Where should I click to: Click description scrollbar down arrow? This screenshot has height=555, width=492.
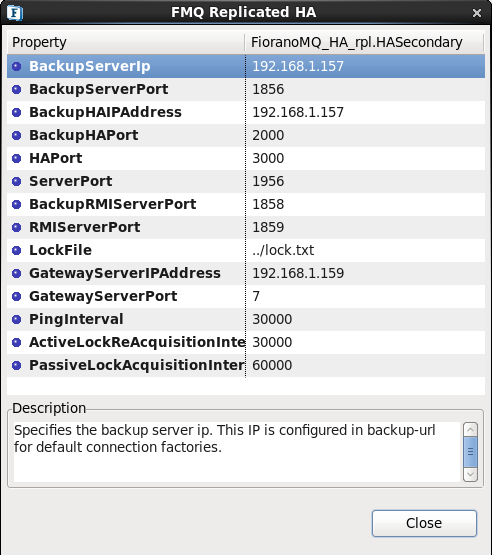[470, 474]
